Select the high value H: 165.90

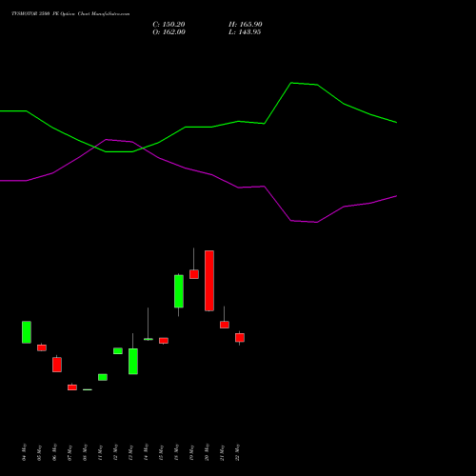(246, 25)
